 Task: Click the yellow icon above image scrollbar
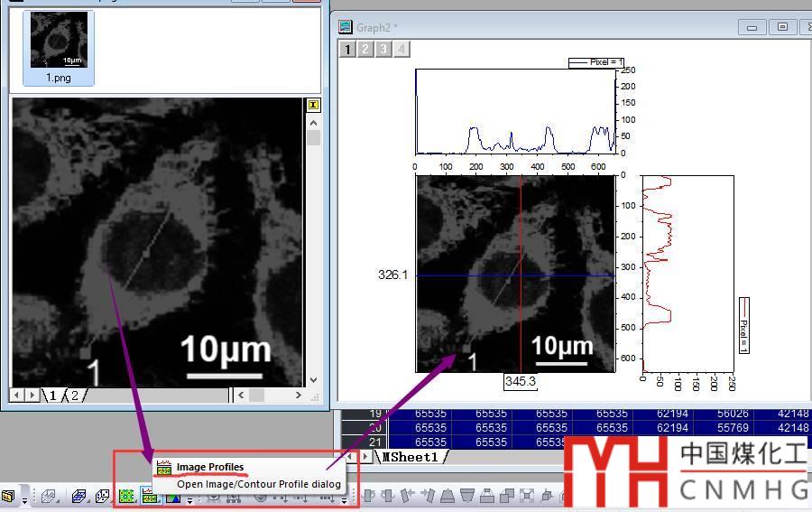[x=313, y=105]
